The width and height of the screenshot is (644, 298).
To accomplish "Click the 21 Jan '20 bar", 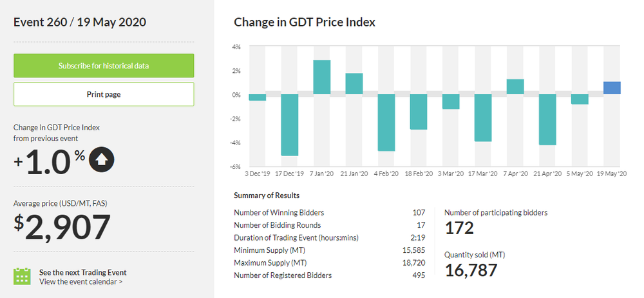I will [x=354, y=84].
